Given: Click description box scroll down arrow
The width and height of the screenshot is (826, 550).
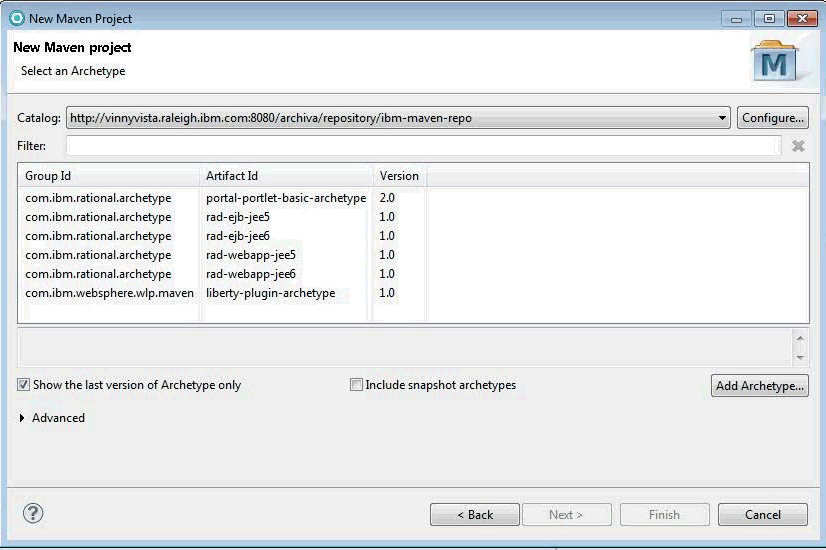Looking at the screenshot, I should 800,357.
